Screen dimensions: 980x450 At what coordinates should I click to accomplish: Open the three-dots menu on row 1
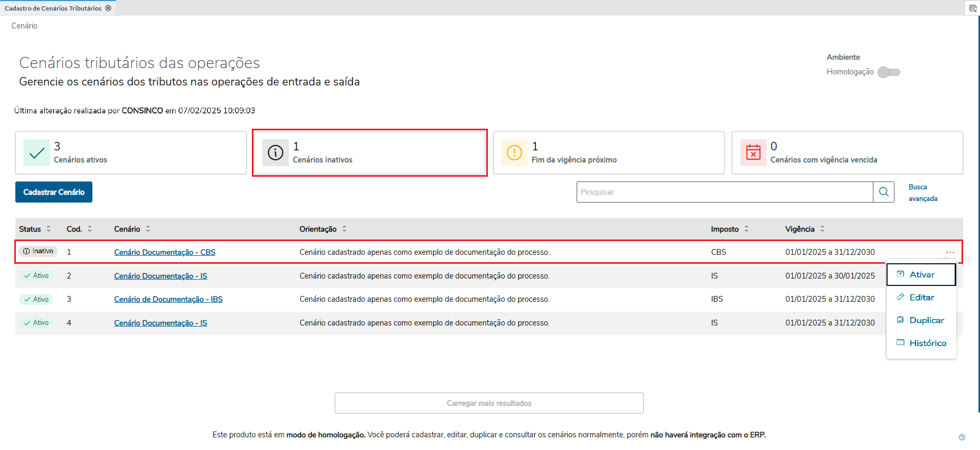(950, 252)
